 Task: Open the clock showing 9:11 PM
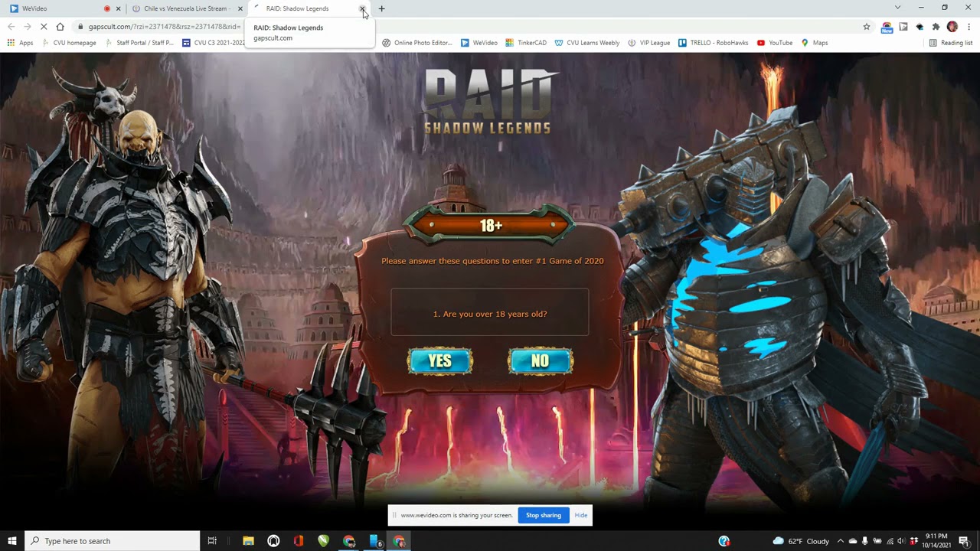point(936,541)
